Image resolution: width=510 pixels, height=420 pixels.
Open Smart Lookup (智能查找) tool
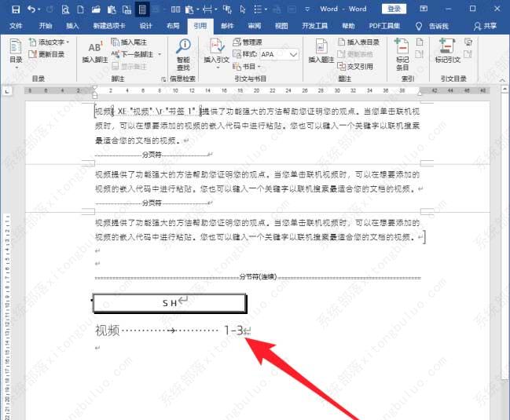point(182,51)
